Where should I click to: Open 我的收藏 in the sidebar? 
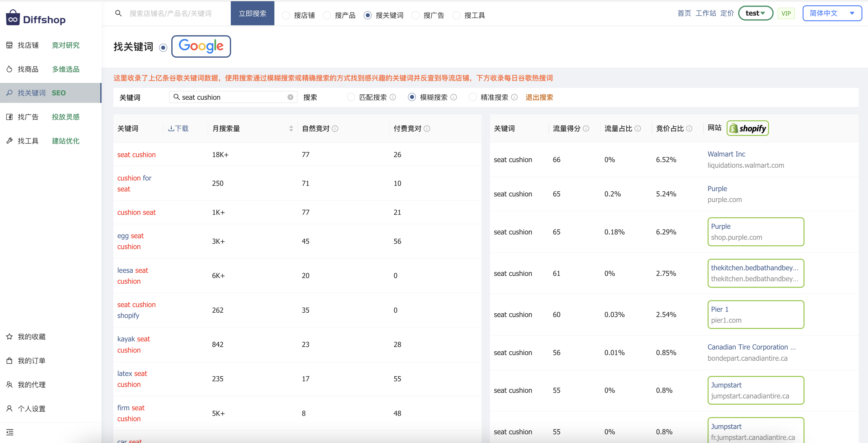click(x=50, y=336)
